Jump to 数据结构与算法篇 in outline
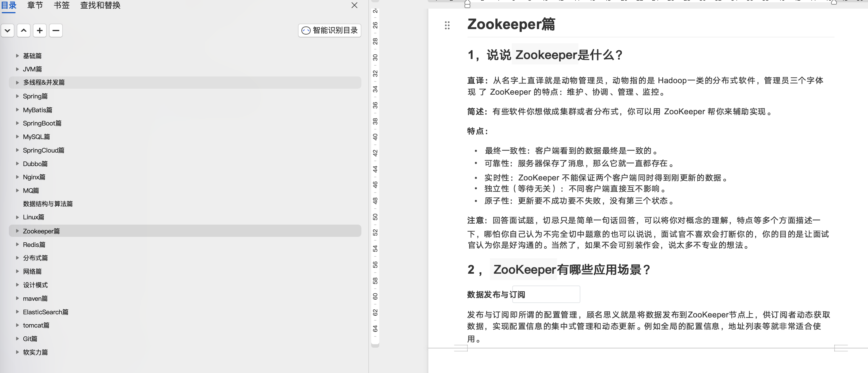The width and height of the screenshot is (868, 373). point(48,204)
